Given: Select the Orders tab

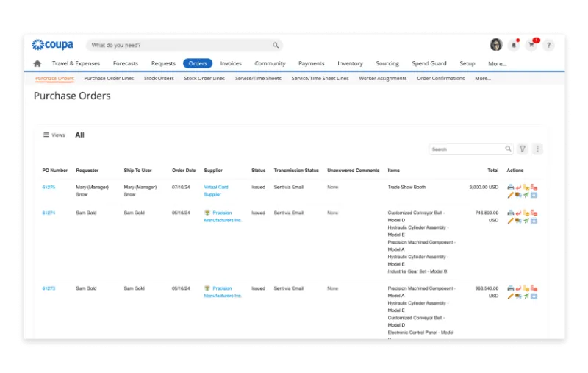Looking at the screenshot, I should click(x=198, y=63).
